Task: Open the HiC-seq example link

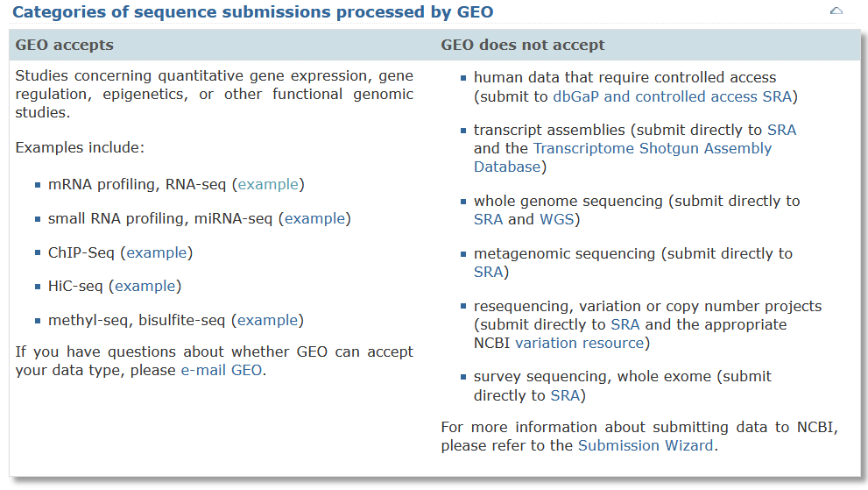Action: 145,286
